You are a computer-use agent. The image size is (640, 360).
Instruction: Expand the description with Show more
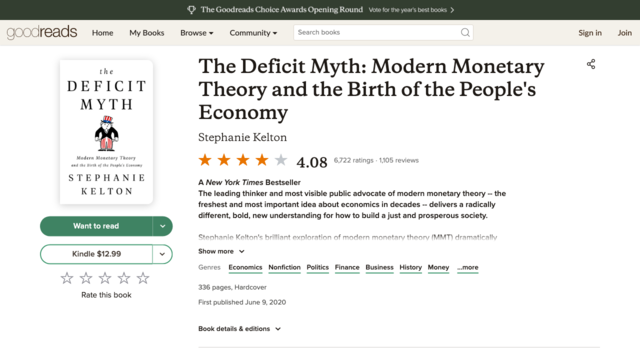point(221,251)
